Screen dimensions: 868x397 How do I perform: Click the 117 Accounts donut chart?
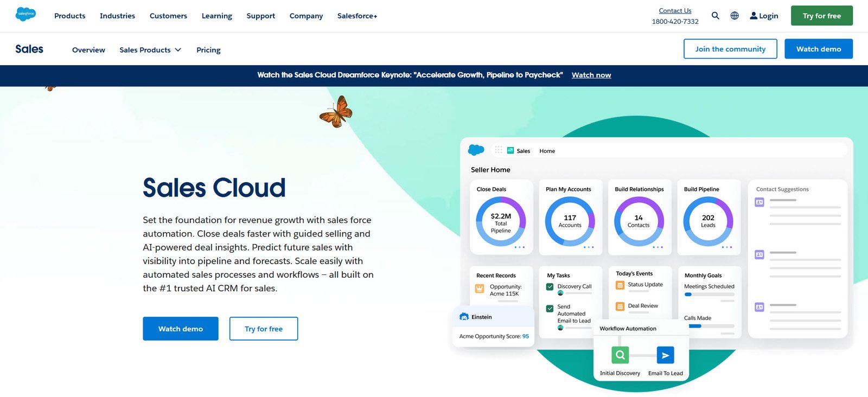pyautogui.click(x=570, y=221)
